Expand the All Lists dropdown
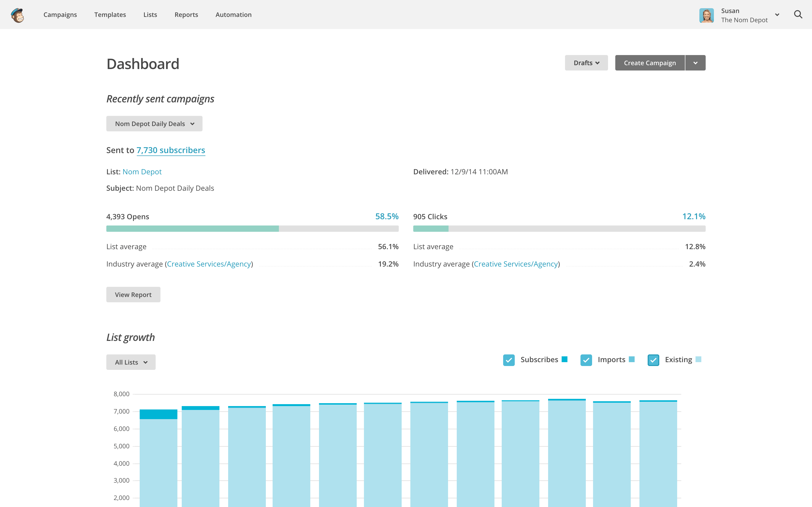This screenshot has height=507, width=812. tap(131, 362)
